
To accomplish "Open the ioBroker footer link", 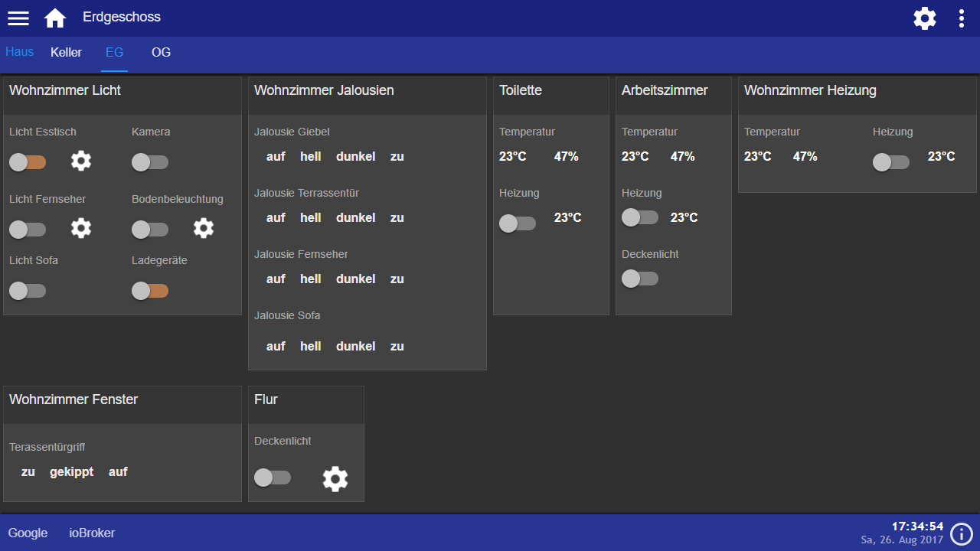I will 92,533.
